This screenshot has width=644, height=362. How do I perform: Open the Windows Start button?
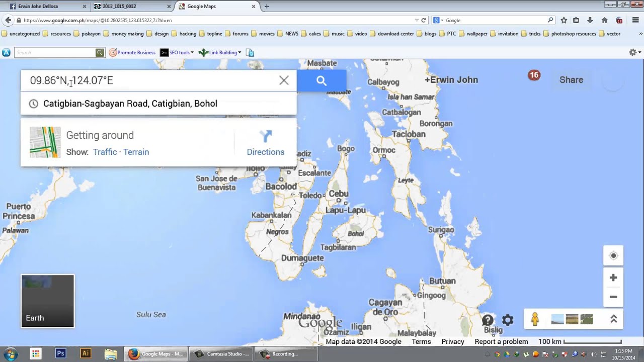click(x=11, y=353)
